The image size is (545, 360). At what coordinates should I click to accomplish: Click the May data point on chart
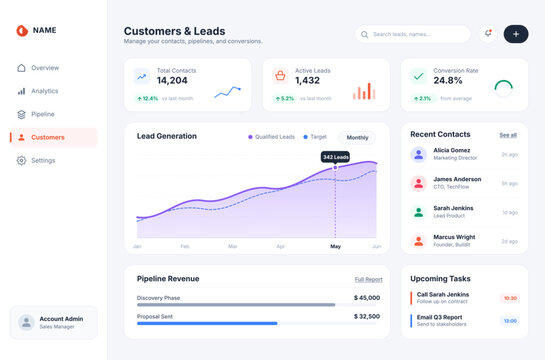(x=335, y=167)
